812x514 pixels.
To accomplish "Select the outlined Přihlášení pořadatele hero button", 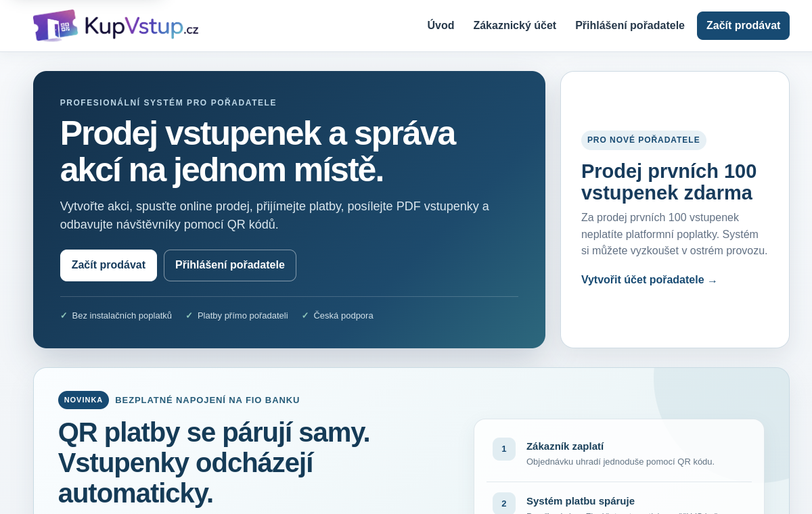I will 230,265.
